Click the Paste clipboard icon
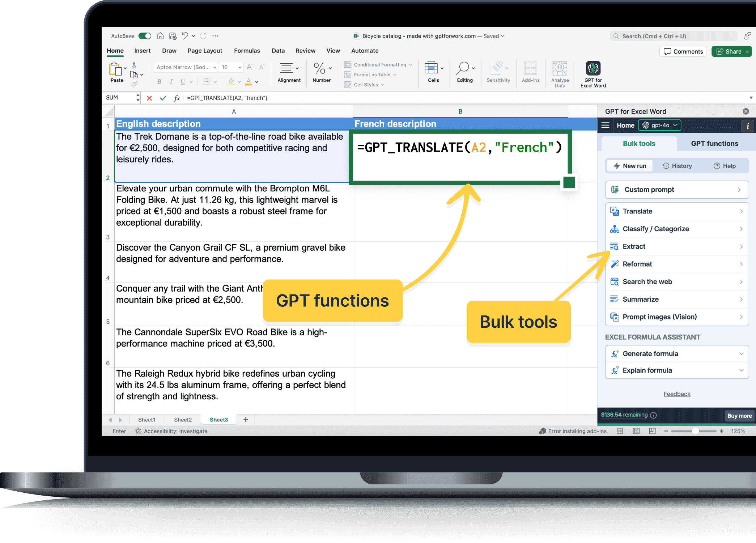 pos(115,69)
